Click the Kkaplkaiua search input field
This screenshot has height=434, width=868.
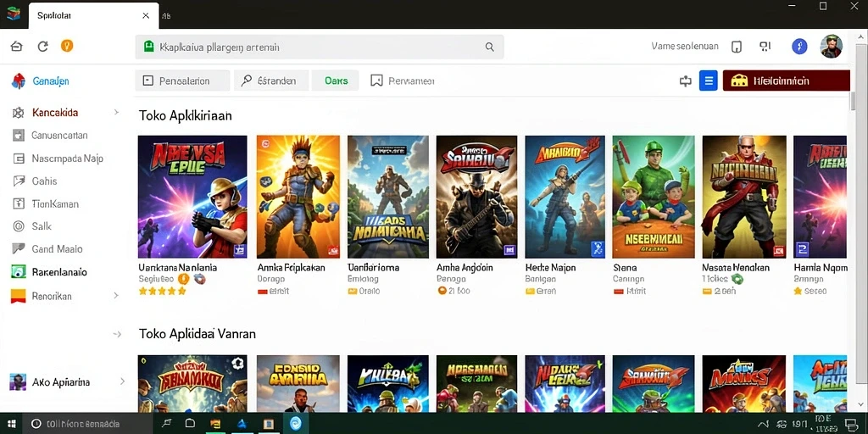(x=320, y=47)
